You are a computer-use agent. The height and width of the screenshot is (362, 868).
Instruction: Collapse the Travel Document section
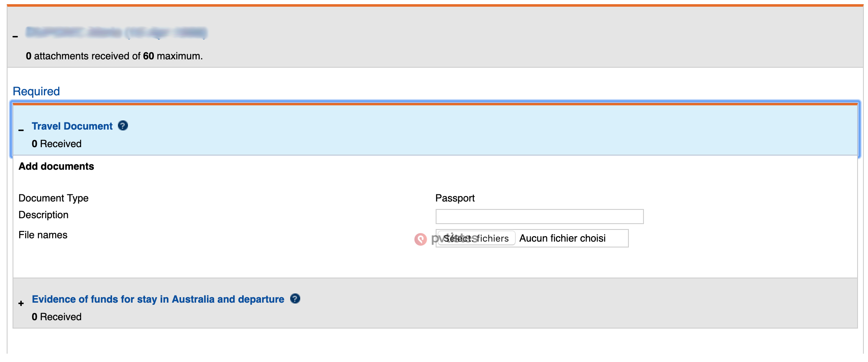pyautogui.click(x=21, y=130)
